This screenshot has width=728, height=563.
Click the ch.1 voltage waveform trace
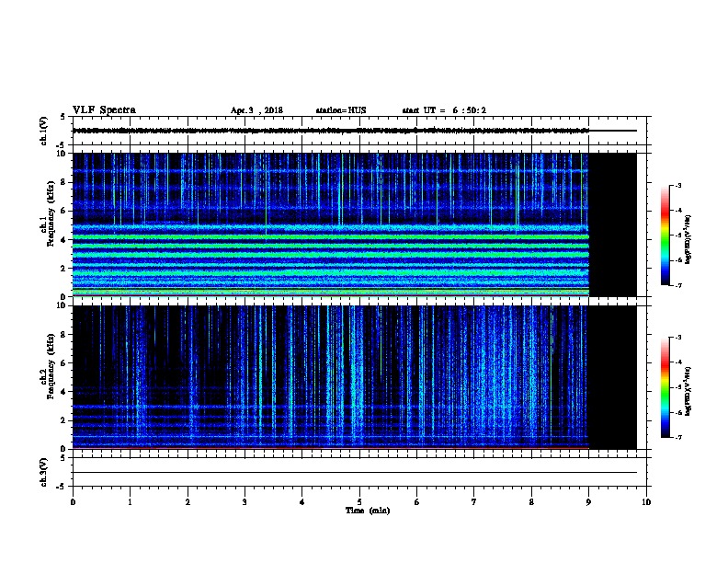point(354,131)
